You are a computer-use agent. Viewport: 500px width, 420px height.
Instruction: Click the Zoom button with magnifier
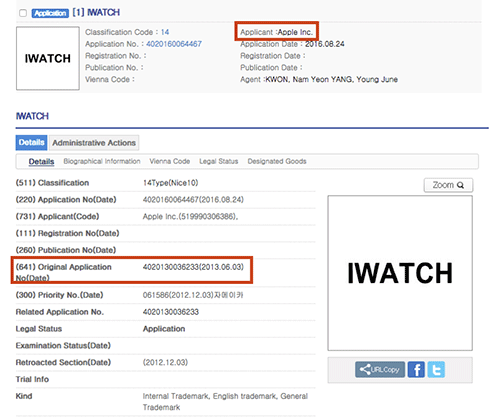click(448, 185)
